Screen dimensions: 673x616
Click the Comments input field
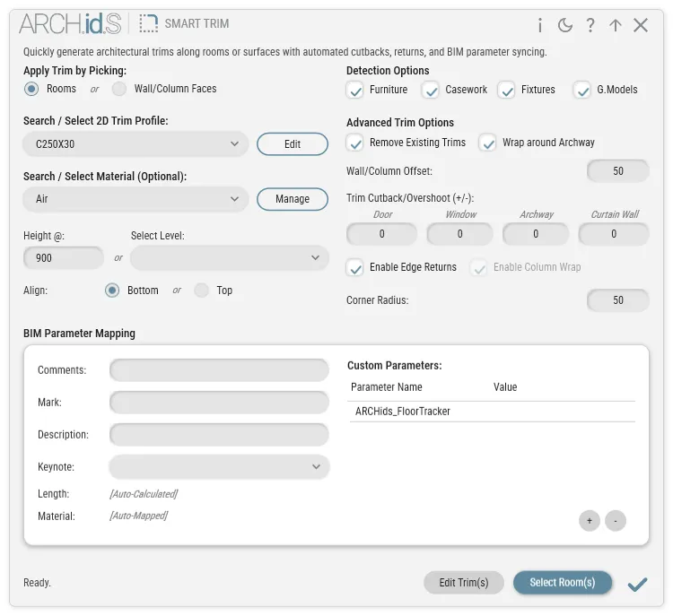coord(219,369)
